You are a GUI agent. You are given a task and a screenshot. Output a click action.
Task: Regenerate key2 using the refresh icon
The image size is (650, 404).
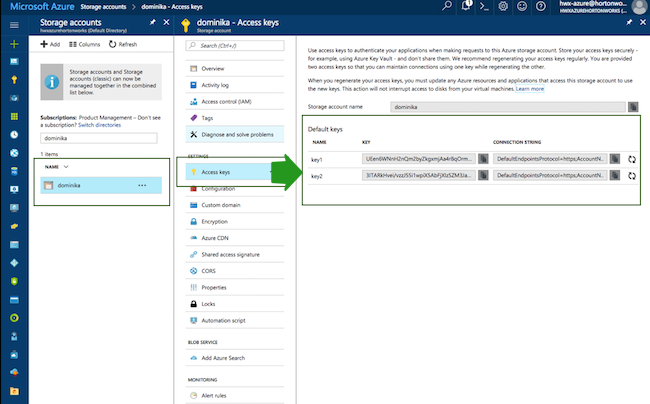pyautogui.click(x=632, y=176)
